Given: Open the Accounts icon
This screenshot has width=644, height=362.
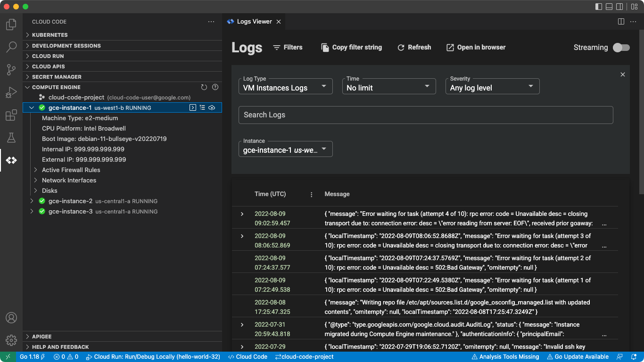Looking at the screenshot, I should (x=11, y=318).
